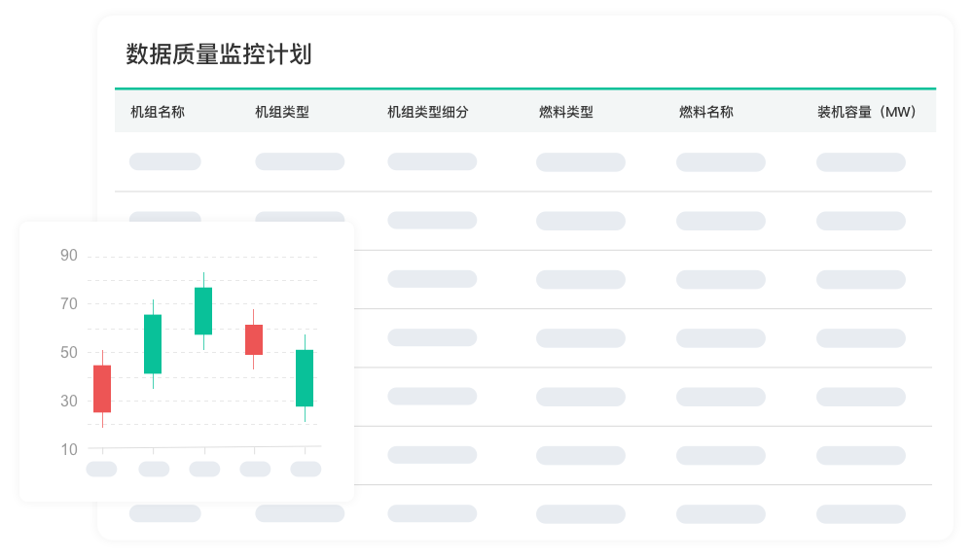Click the 90 y-axis label
973x560 pixels.
tap(69, 256)
